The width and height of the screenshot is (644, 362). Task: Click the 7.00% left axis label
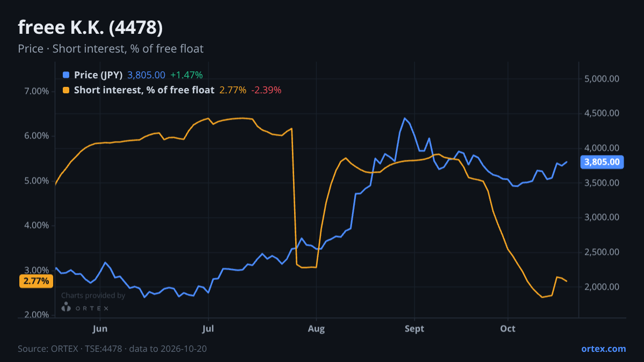(x=36, y=91)
